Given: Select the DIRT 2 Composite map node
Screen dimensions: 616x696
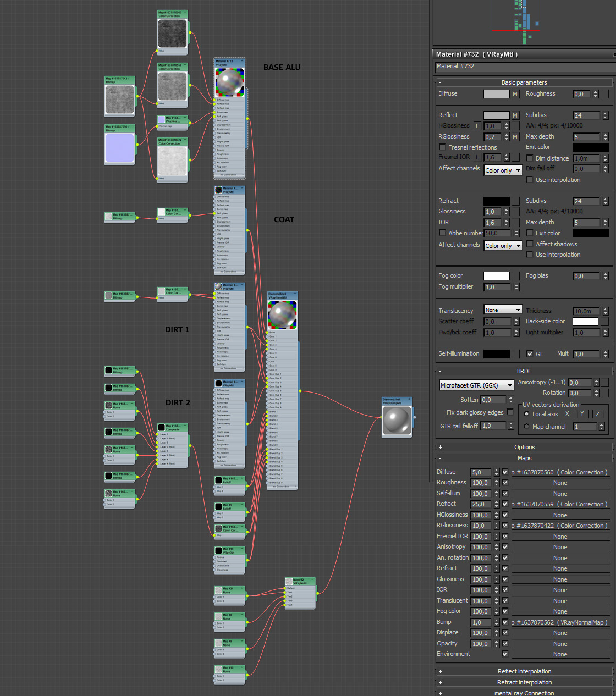Looking at the screenshot, I should coord(172,446).
